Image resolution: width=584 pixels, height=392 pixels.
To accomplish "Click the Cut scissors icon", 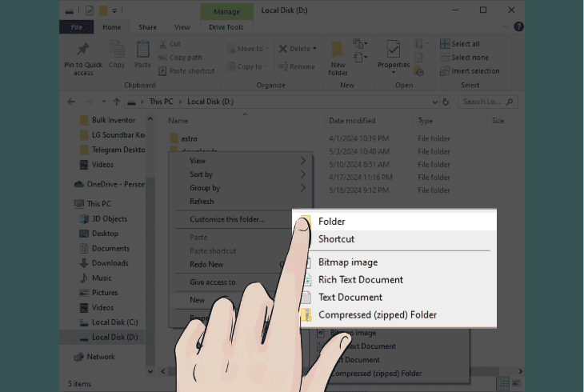I will pyautogui.click(x=162, y=44).
